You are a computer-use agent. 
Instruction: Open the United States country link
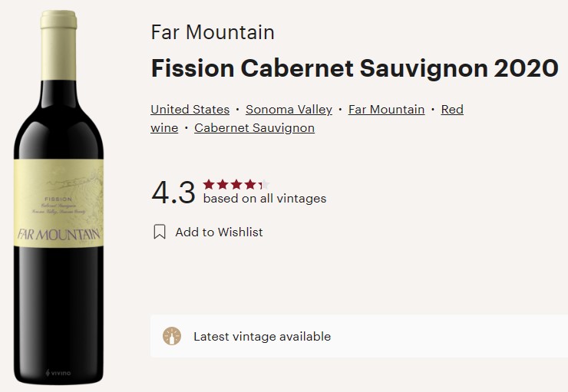[190, 110]
